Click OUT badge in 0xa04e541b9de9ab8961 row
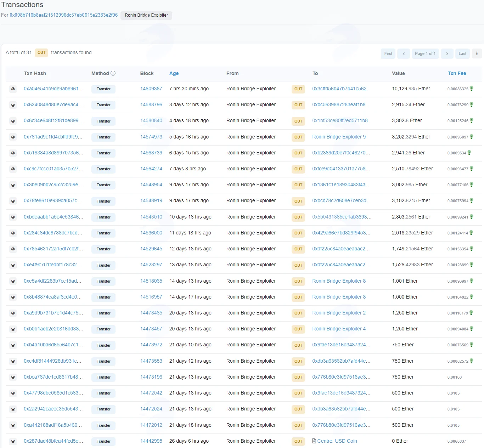 pos(298,89)
